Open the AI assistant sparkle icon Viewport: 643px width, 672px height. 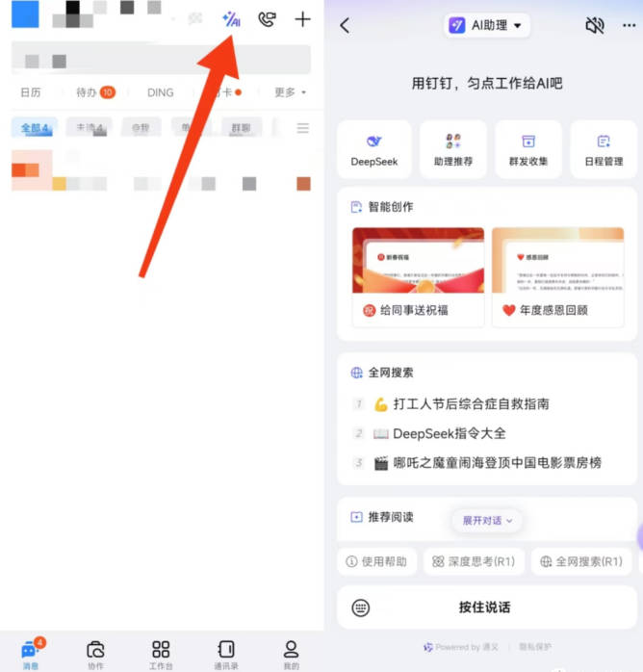tap(231, 19)
